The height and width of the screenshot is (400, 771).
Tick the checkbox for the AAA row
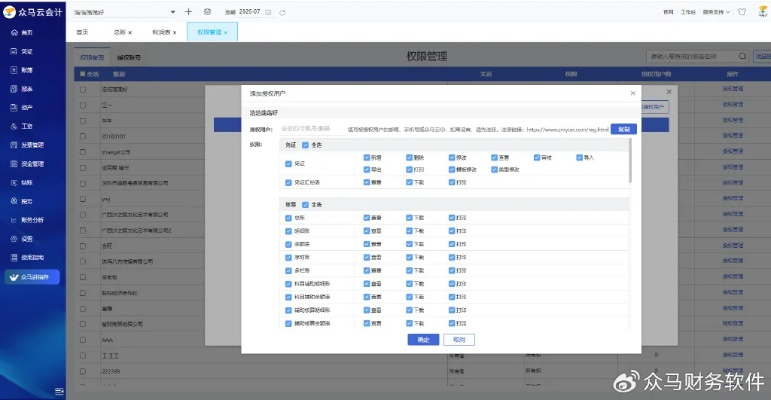tap(83, 340)
